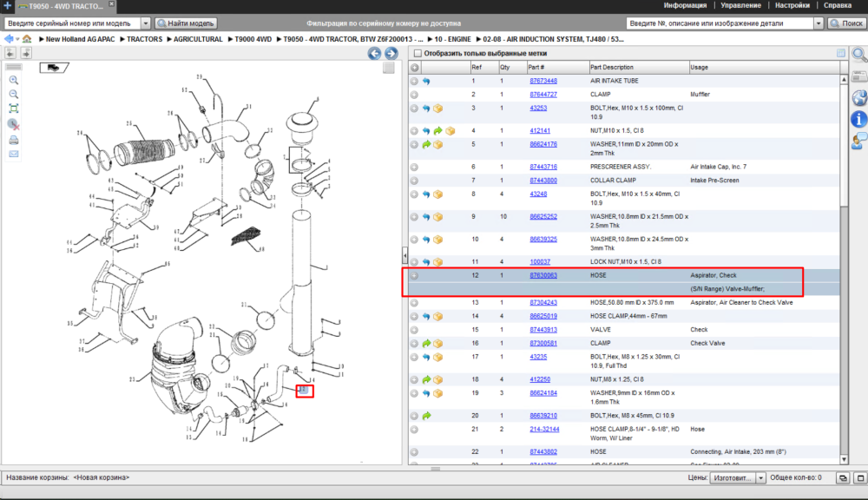868x500 pixels.
Task: Select the row circle for Ref 2 CLAMP
Action: point(414,95)
